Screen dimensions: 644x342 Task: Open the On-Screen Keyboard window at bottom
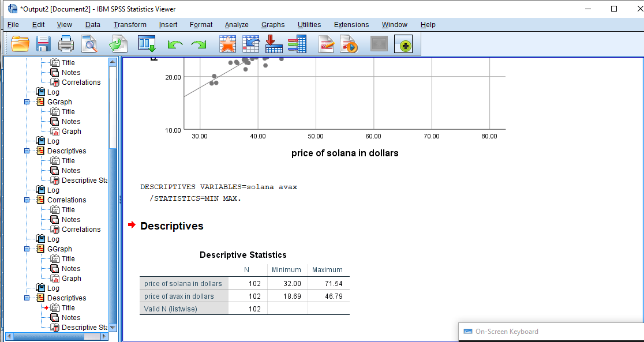tap(507, 332)
